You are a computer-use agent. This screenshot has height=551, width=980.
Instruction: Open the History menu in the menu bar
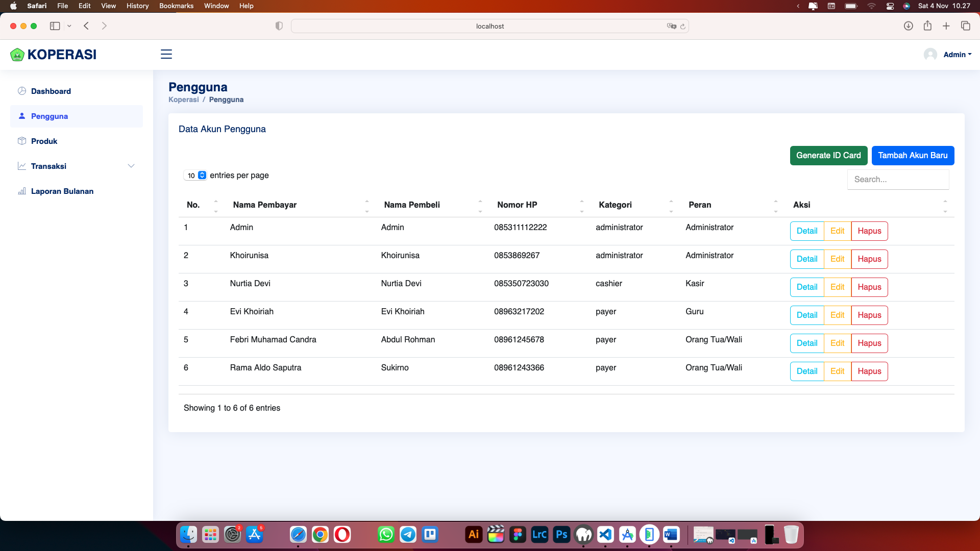(137, 6)
